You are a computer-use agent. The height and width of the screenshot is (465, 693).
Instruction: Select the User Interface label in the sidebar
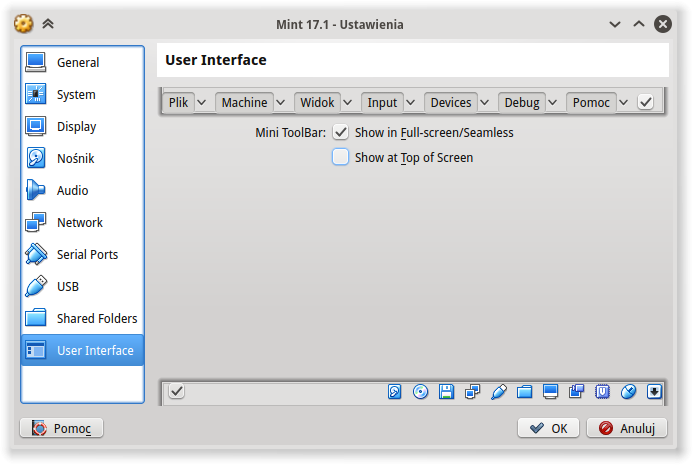click(x=95, y=351)
